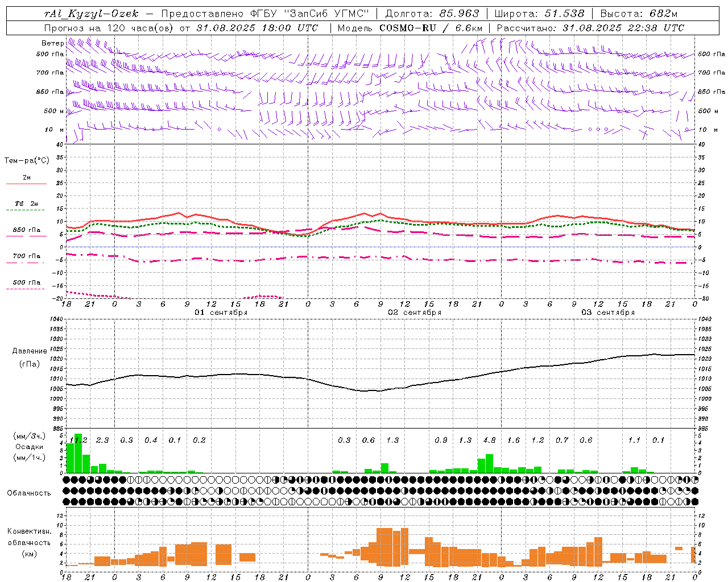The height and width of the screenshot is (582, 728).
Task: Click the 01 сентября date label
Action: pyautogui.click(x=221, y=313)
